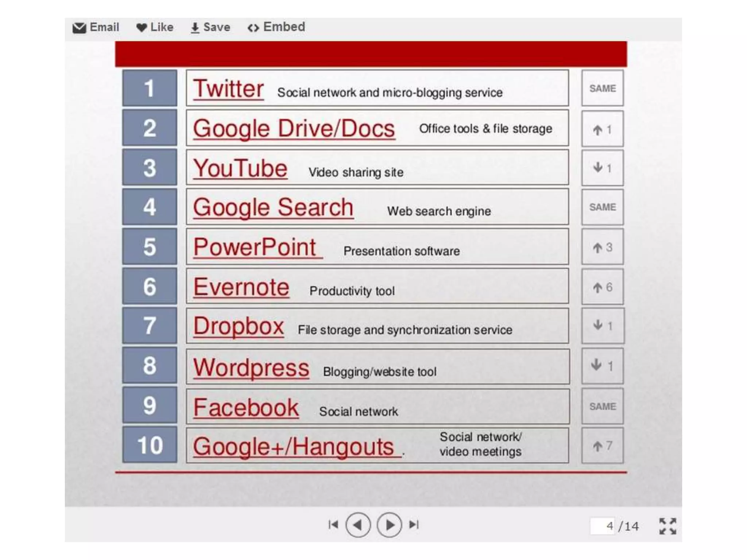Viewport: 747px width, 560px height.
Task: Open the Google Search link
Action: 273,207
